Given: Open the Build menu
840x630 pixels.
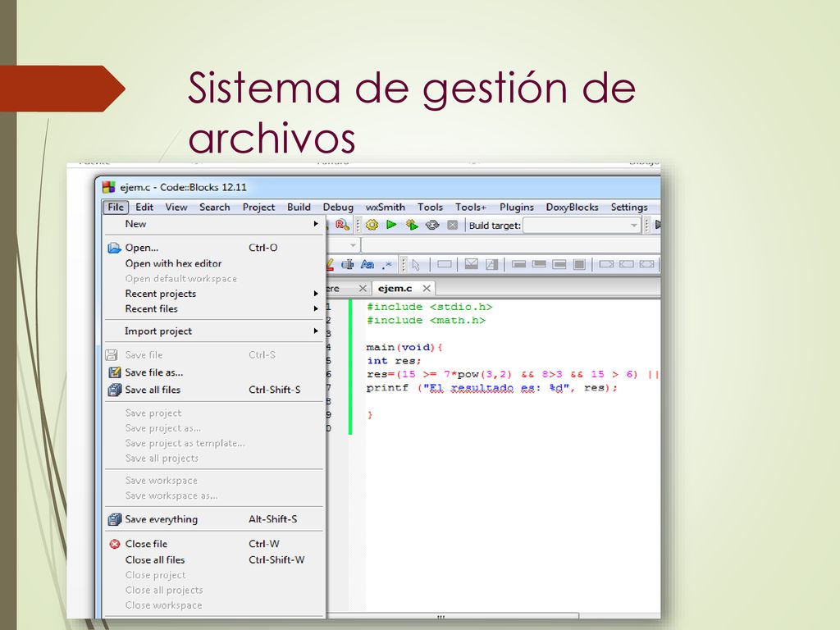Looking at the screenshot, I should point(299,207).
